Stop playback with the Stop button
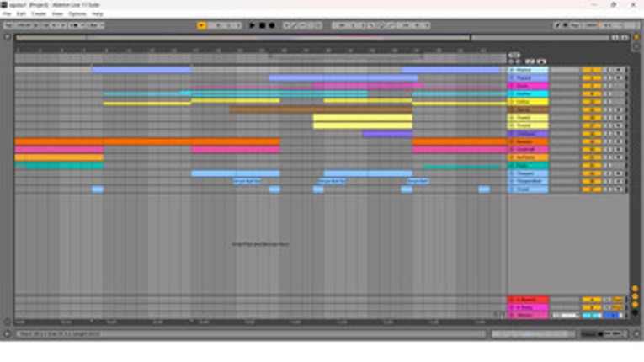 [x=262, y=25]
